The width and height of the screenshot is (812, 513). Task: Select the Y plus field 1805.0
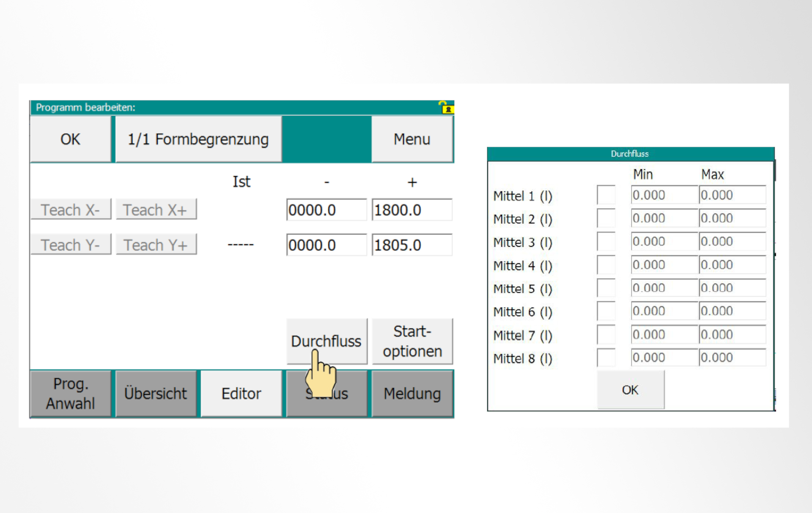412,245
